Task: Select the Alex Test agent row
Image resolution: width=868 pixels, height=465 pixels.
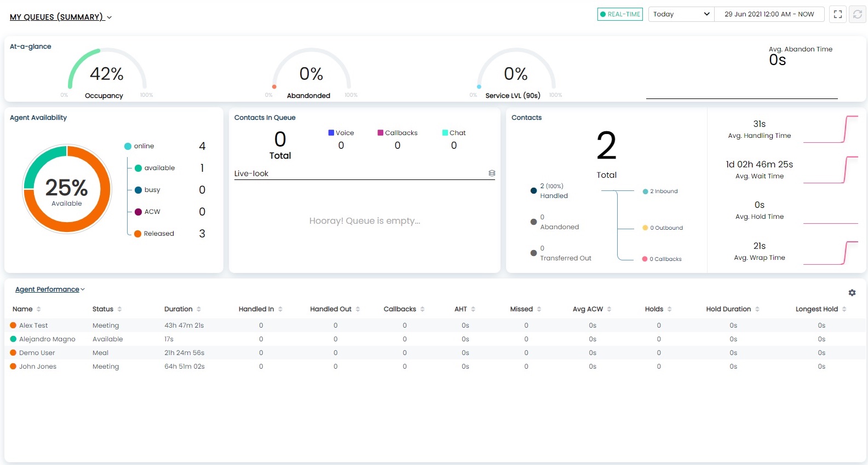Action: (x=435, y=326)
